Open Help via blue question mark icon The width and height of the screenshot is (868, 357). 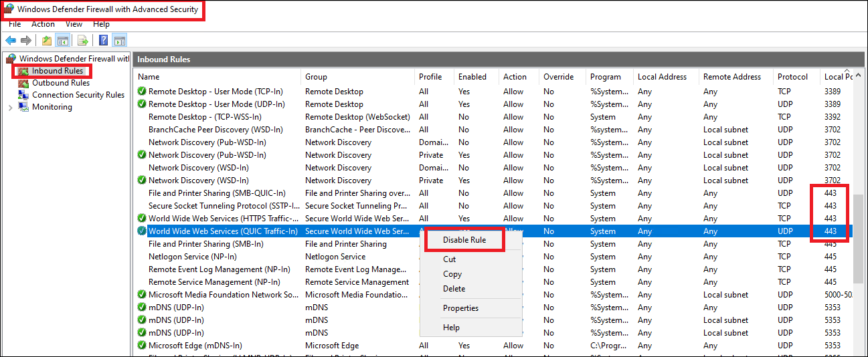103,41
